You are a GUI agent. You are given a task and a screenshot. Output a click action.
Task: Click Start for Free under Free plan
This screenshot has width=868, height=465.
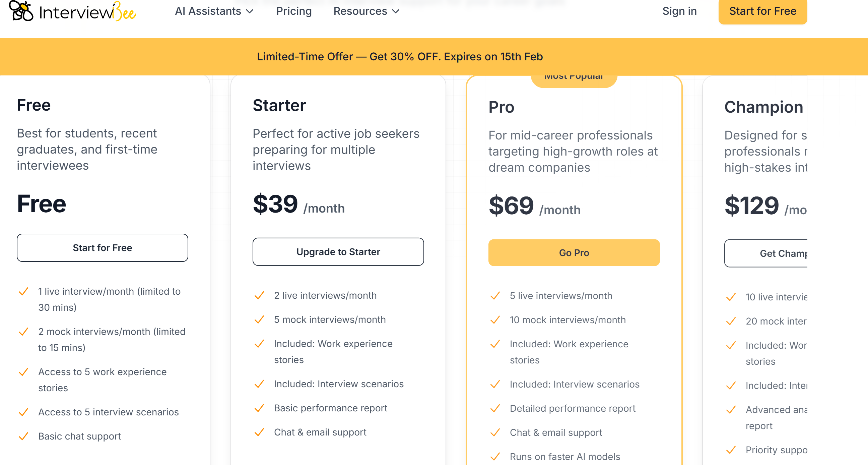103,248
